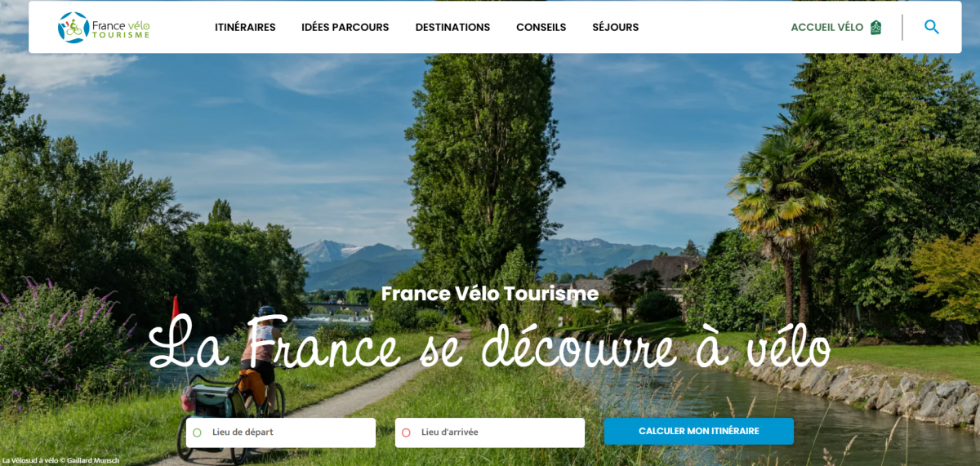
Task: Click Calculer mon itinéraire button
Action: (699, 431)
